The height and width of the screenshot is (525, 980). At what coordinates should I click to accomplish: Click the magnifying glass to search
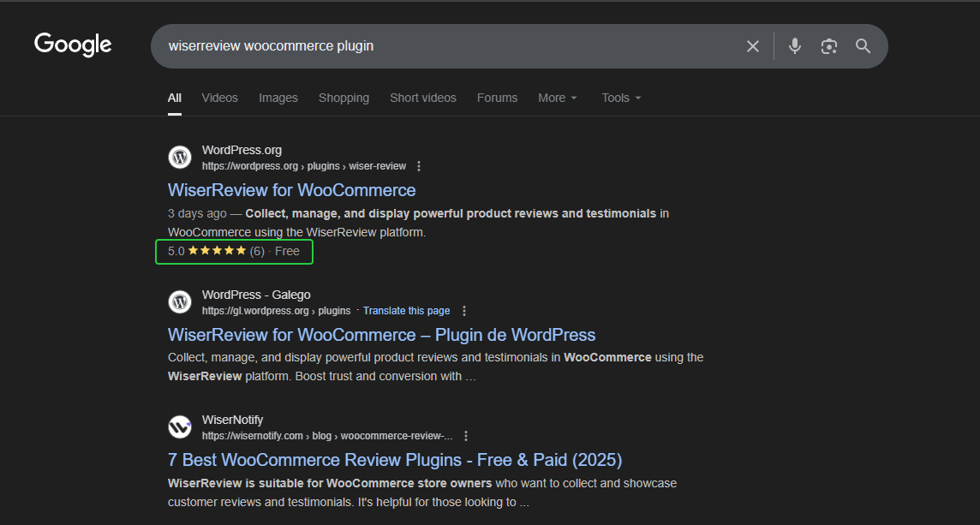pos(863,46)
